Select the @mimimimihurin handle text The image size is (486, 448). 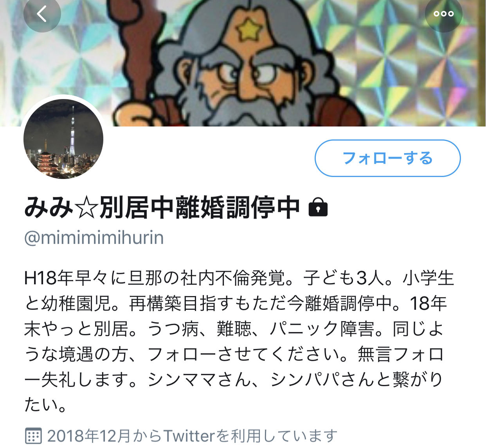94,238
